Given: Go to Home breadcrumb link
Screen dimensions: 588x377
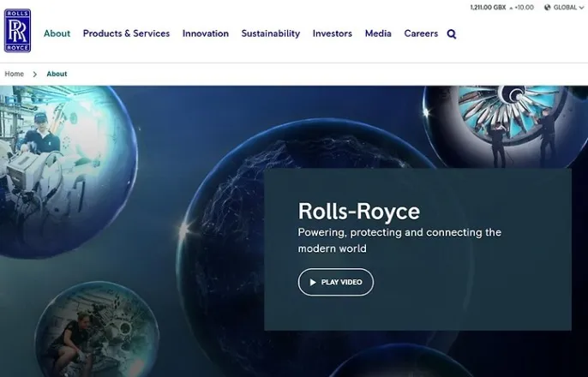Looking at the screenshot, I should coord(15,74).
